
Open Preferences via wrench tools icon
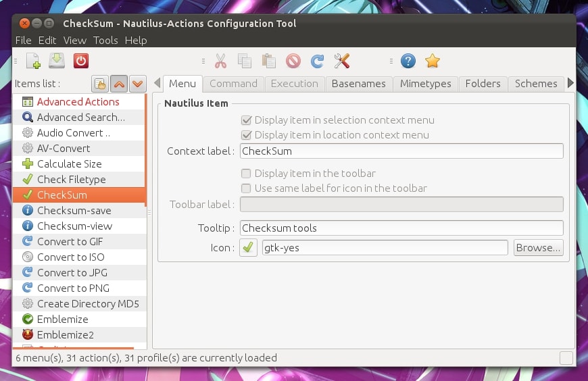[341, 61]
